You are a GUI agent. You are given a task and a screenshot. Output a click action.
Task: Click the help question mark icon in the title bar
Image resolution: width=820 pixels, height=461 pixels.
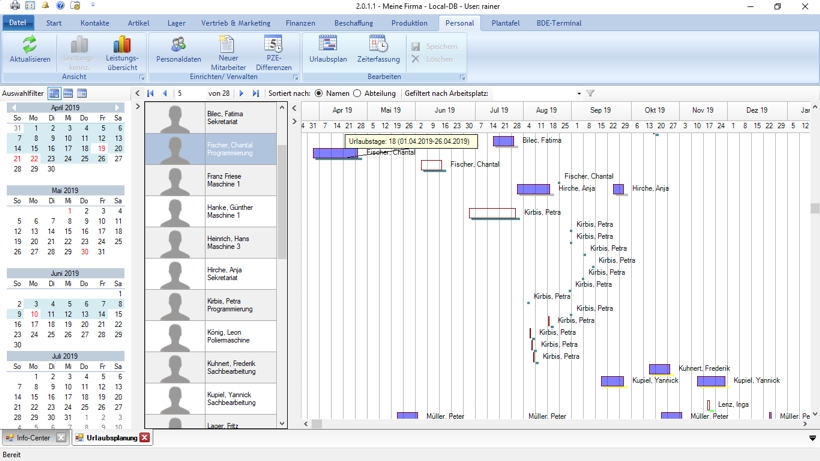click(x=60, y=6)
